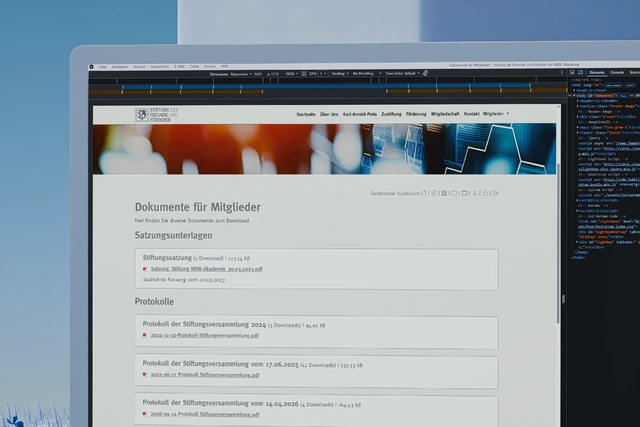Collapse the body element in the DOM tree
Viewport: 640px width, 427px height.
574,96
